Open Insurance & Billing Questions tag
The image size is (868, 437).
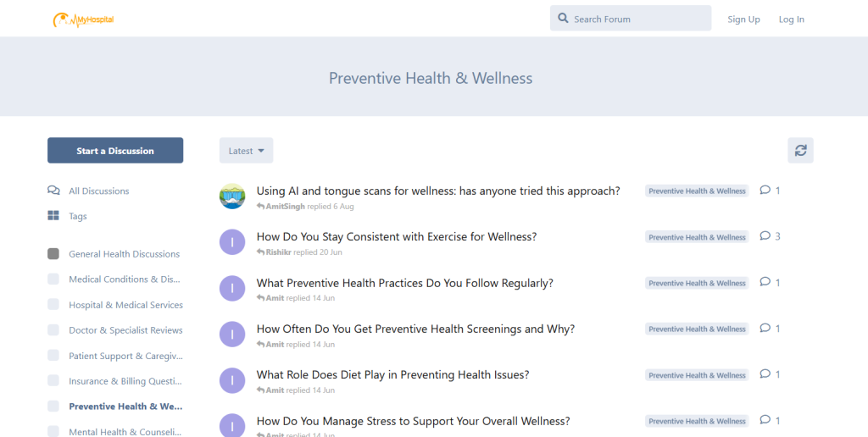coord(125,381)
